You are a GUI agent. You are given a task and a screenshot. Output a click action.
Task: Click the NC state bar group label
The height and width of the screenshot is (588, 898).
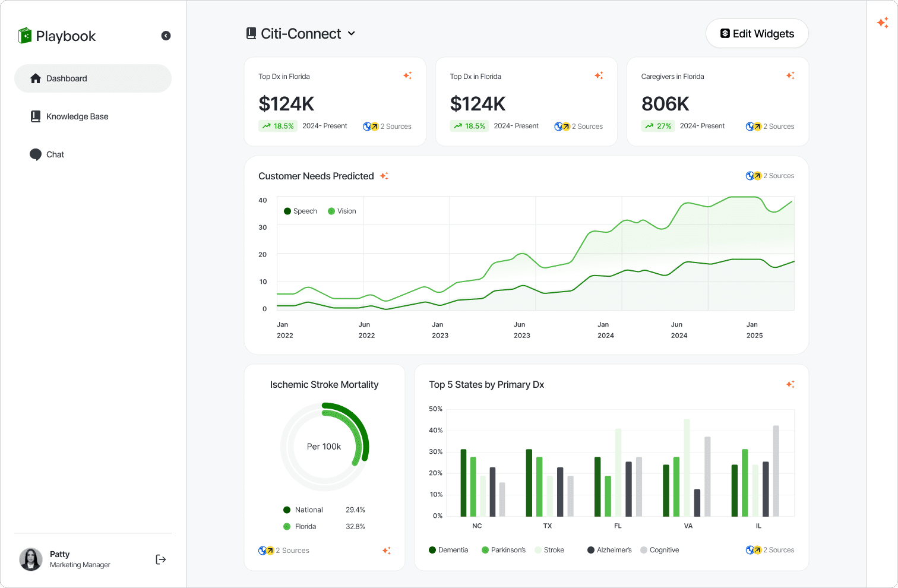[477, 526]
